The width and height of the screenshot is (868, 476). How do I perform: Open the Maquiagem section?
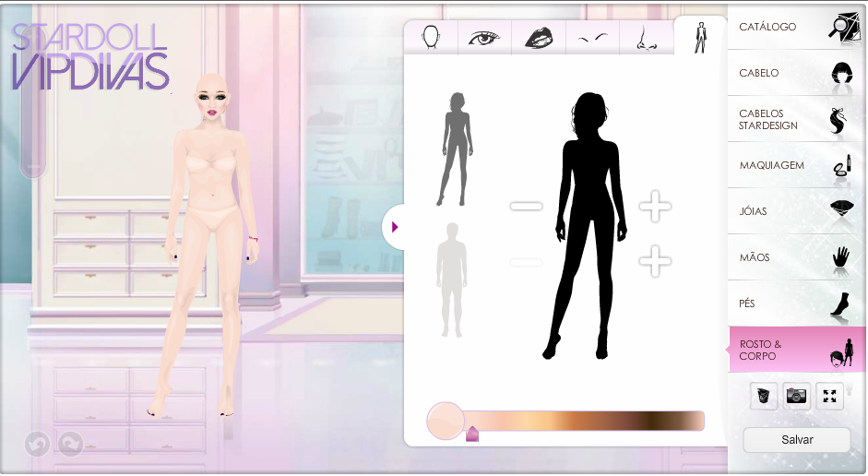(x=797, y=165)
